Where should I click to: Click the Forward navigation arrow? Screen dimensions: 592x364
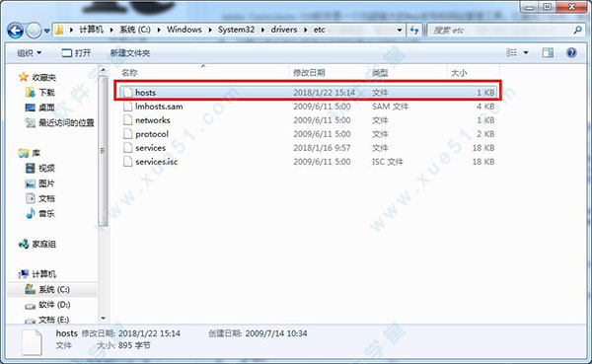tap(34, 31)
